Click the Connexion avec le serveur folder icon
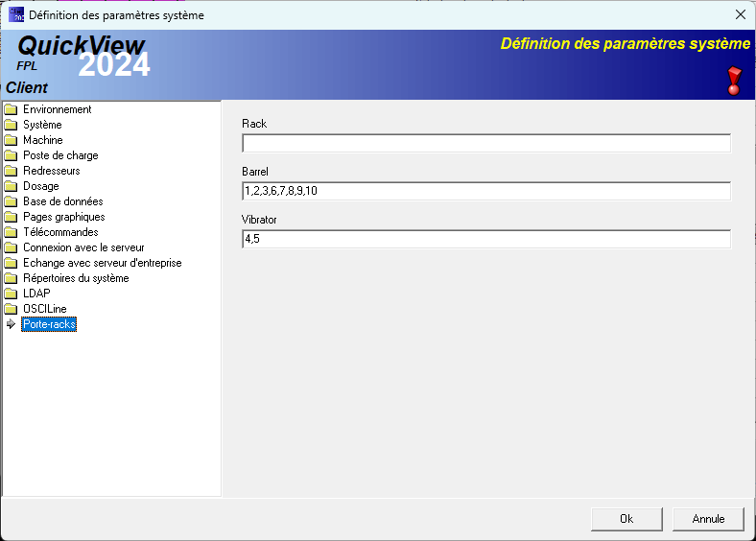This screenshot has height=541, width=756. [11, 247]
